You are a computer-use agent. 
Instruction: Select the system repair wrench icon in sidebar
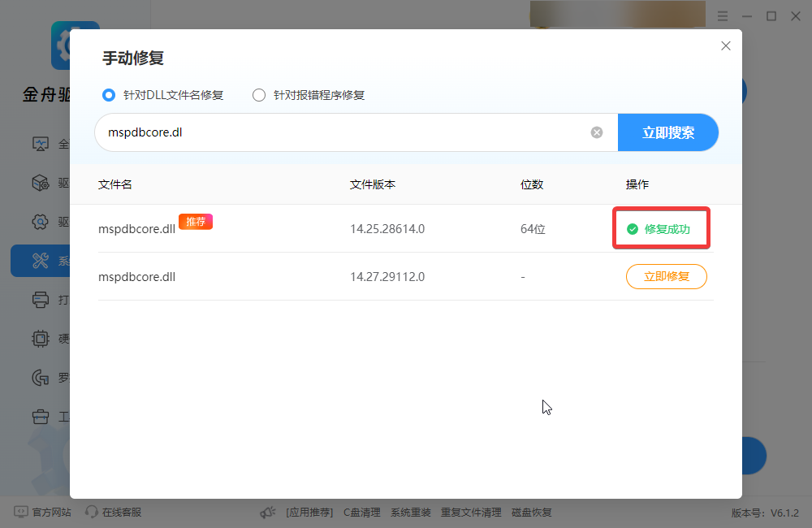(x=41, y=261)
